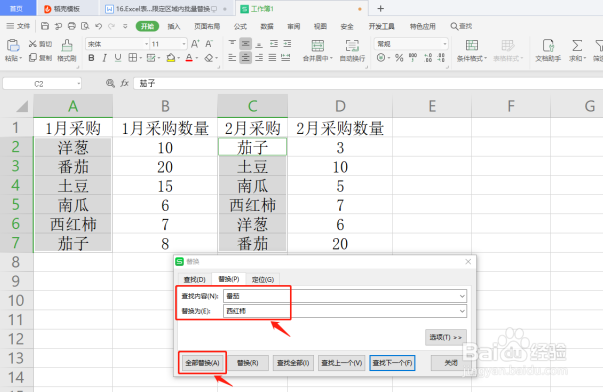The height and width of the screenshot is (392, 603).
Task: Open the Document Assistant (文档助手)
Action: click(548, 50)
